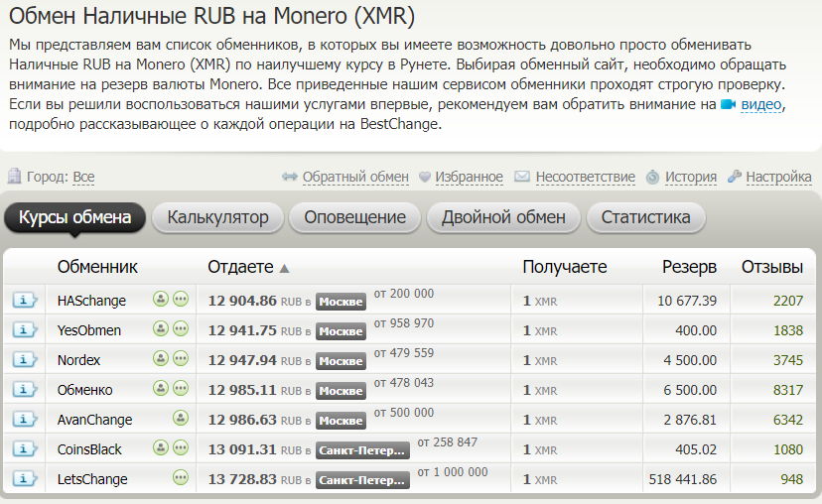The image size is (822, 504).
Task: Switch to the Статистика tab
Action: click(645, 217)
